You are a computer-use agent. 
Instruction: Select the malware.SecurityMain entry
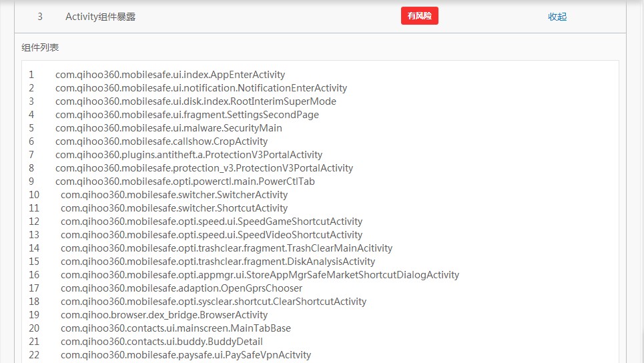click(168, 128)
